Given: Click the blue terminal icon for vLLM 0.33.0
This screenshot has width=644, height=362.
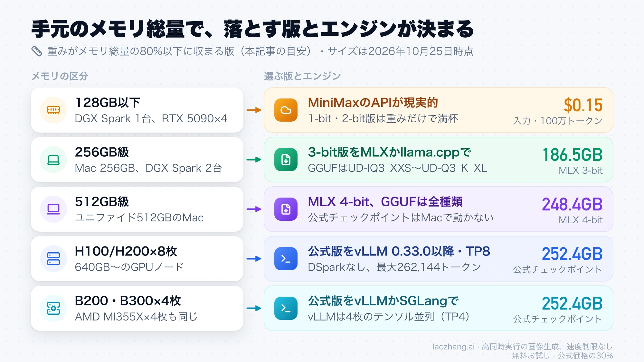Looking at the screenshot, I should (286, 259).
